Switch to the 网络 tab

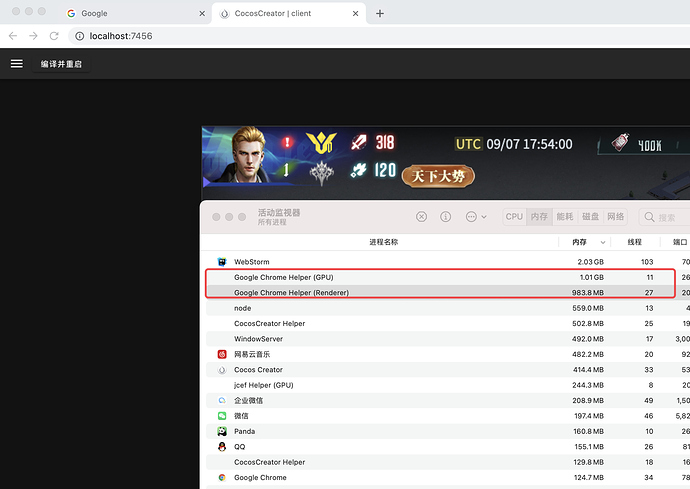616,217
